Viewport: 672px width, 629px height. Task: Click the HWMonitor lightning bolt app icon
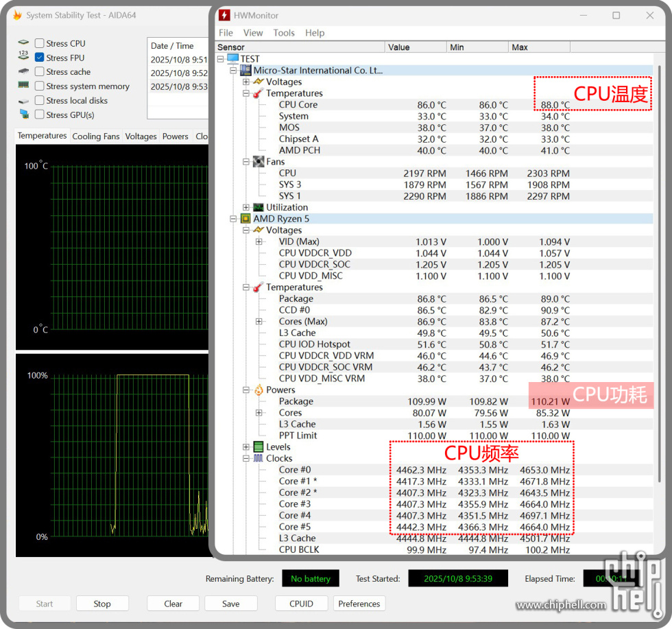pyautogui.click(x=224, y=15)
